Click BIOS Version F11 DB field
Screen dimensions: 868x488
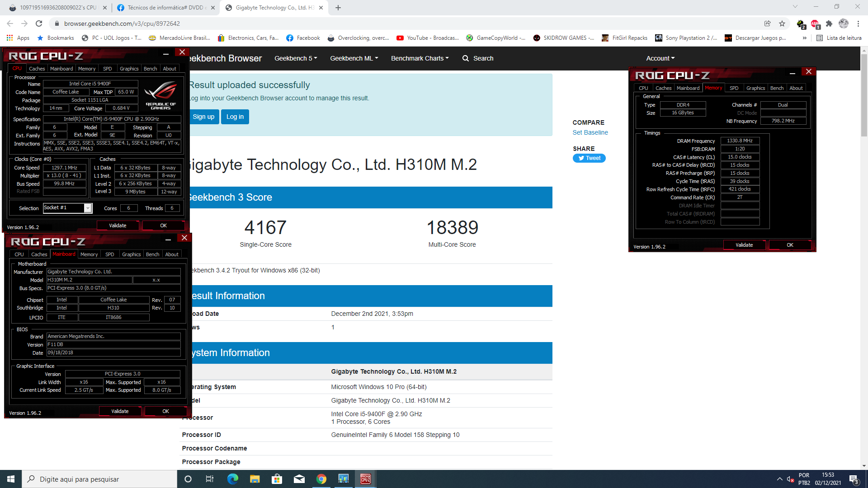[x=113, y=345]
